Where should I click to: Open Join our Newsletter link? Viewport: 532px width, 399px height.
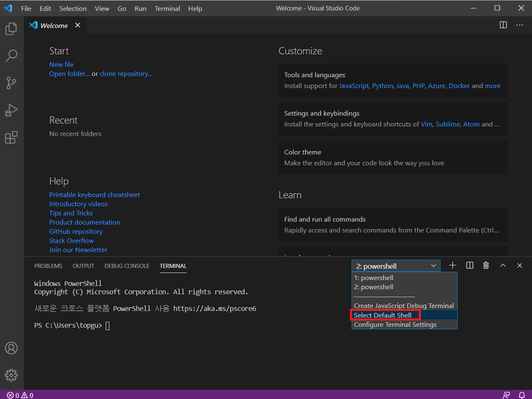pos(78,250)
